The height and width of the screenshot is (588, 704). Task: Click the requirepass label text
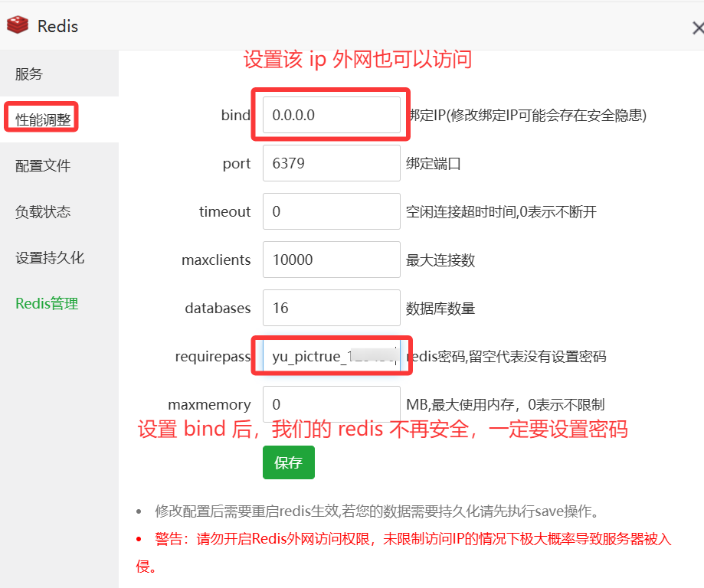tap(213, 356)
